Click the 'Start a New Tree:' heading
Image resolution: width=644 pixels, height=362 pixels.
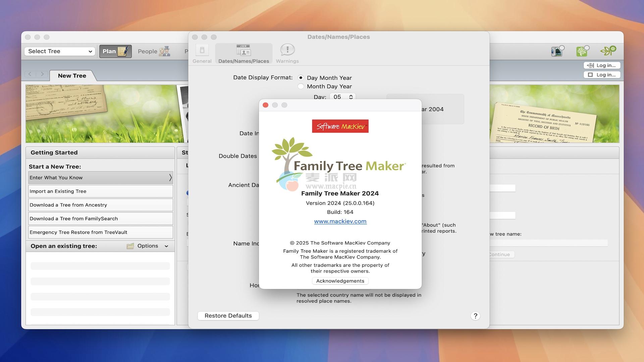click(x=55, y=167)
